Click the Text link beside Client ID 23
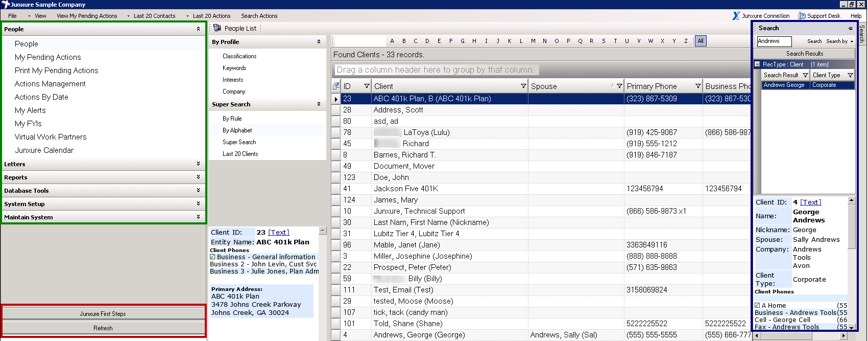 click(279, 232)
